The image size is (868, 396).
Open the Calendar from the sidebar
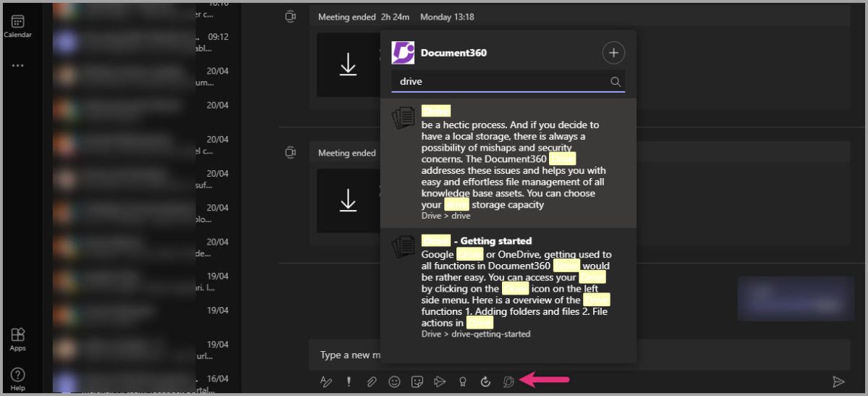point(17,27)
